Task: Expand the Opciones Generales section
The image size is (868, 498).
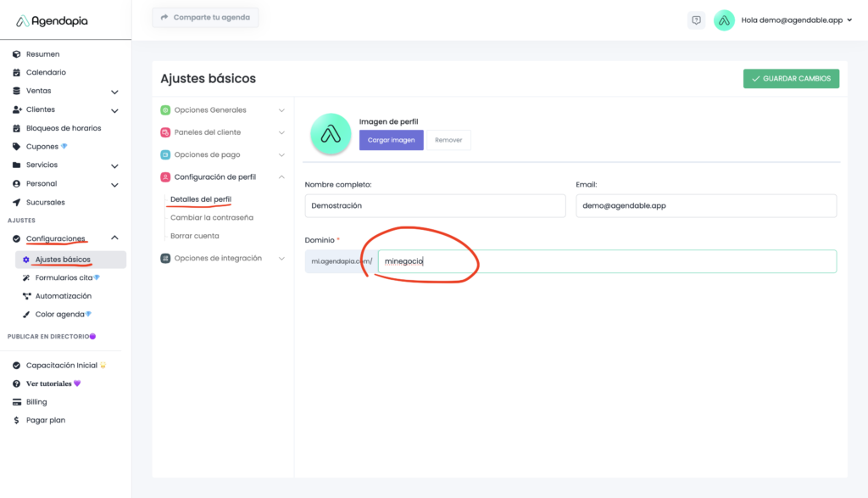Action: click(x=281, y=110)
